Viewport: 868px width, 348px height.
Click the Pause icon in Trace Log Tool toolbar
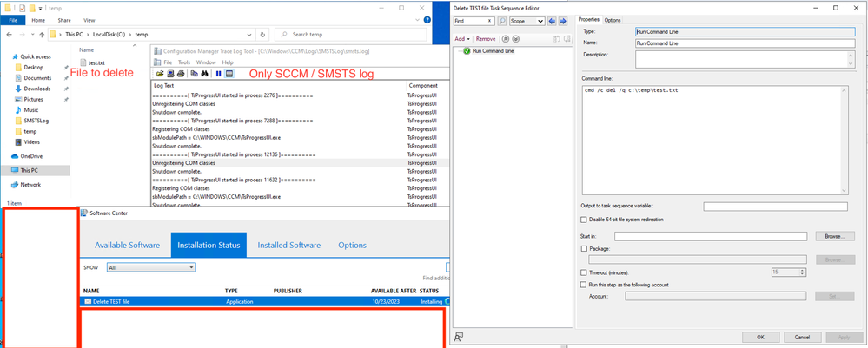coord(219,73)
